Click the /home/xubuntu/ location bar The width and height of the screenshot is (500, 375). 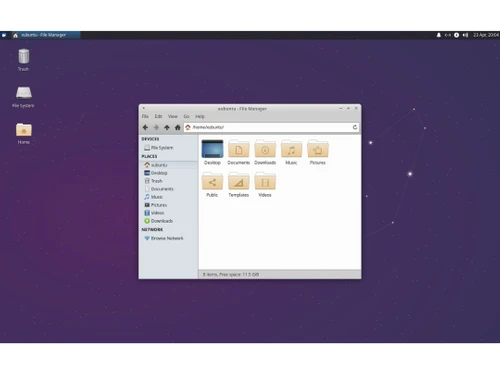(x=271, y=127)
